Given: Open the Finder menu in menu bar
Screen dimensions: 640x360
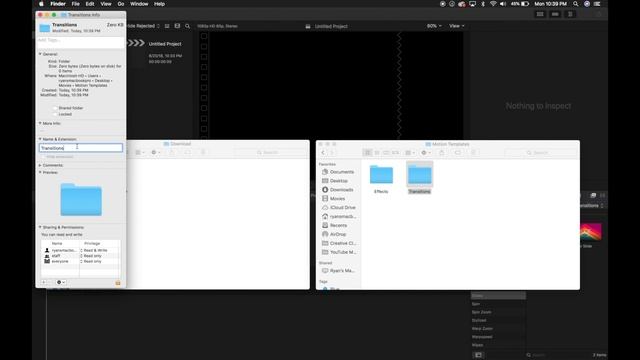Looking at the screenshot, I should [58, 4].
